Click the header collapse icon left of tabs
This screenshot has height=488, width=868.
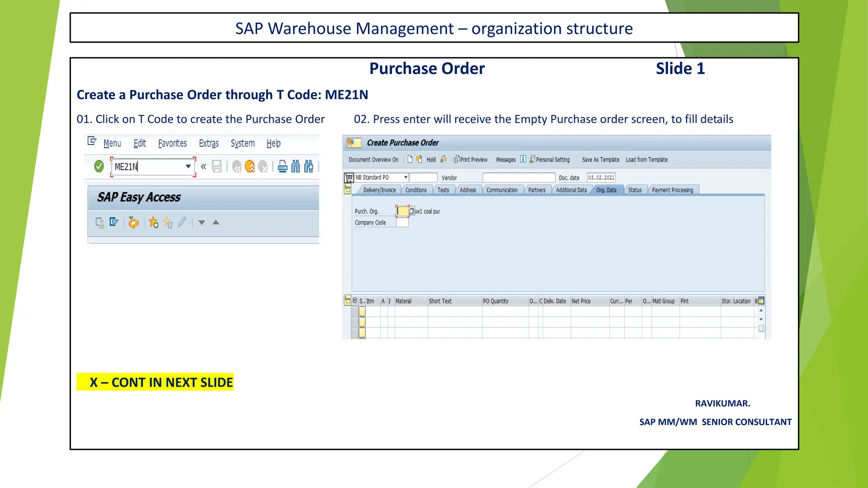(x=348, y=189)
